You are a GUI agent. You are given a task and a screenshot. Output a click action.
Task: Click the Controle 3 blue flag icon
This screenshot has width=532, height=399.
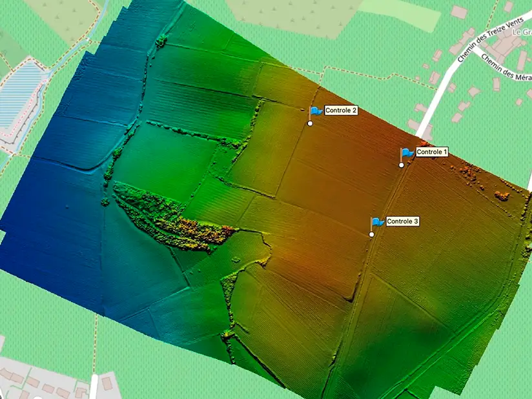[x=378, y=222]
